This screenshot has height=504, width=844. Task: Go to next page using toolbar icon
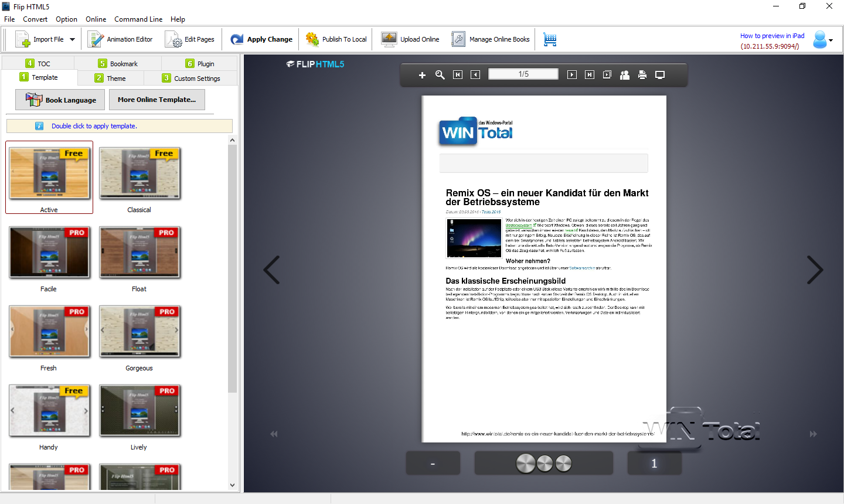click(572, 75)
